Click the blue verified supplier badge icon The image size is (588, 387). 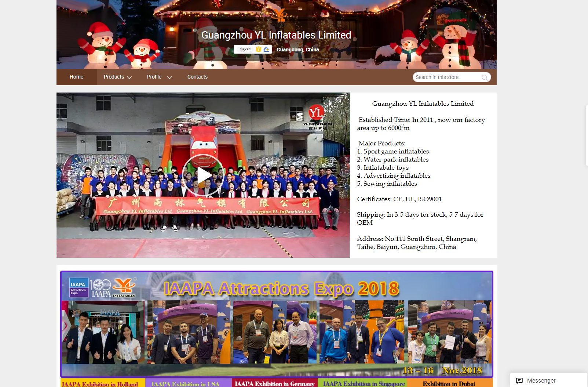tap(266, 49)
